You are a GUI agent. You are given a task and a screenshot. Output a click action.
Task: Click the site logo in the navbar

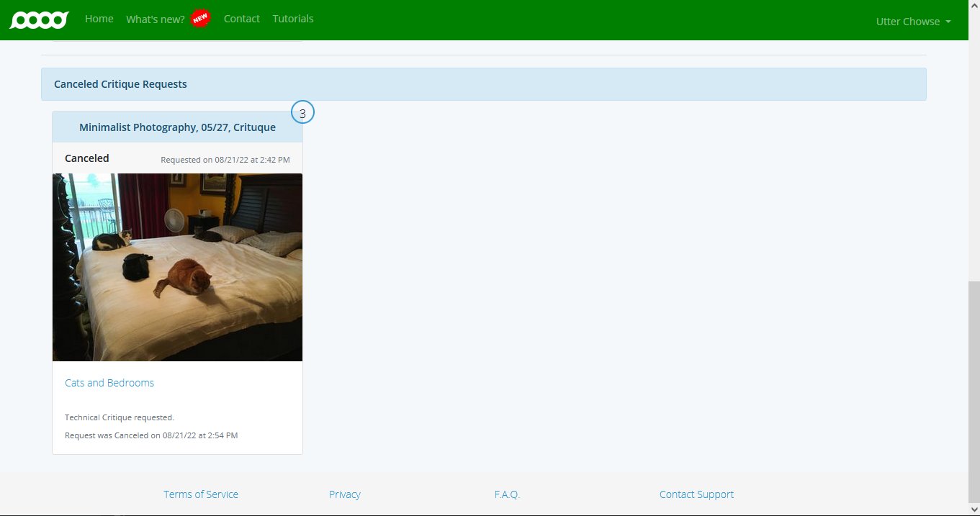(39, 20)
